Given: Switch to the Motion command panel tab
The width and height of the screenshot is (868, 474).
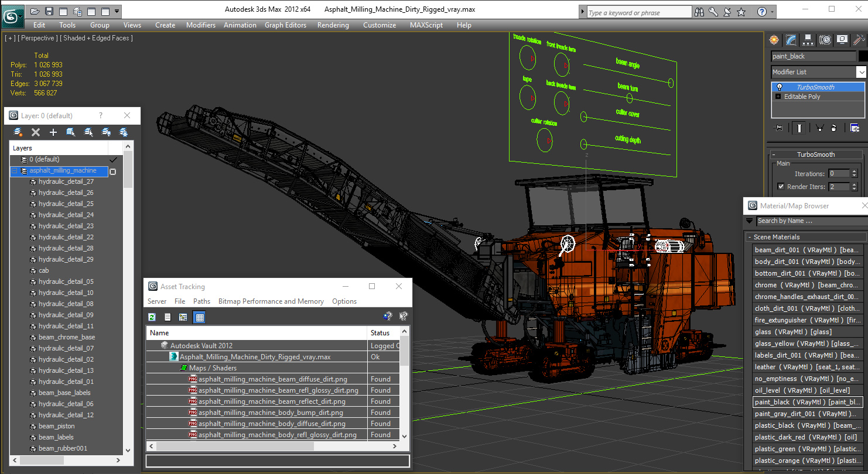Looking at the screenshot, I should pyautogui.click(x=825, y=40).
